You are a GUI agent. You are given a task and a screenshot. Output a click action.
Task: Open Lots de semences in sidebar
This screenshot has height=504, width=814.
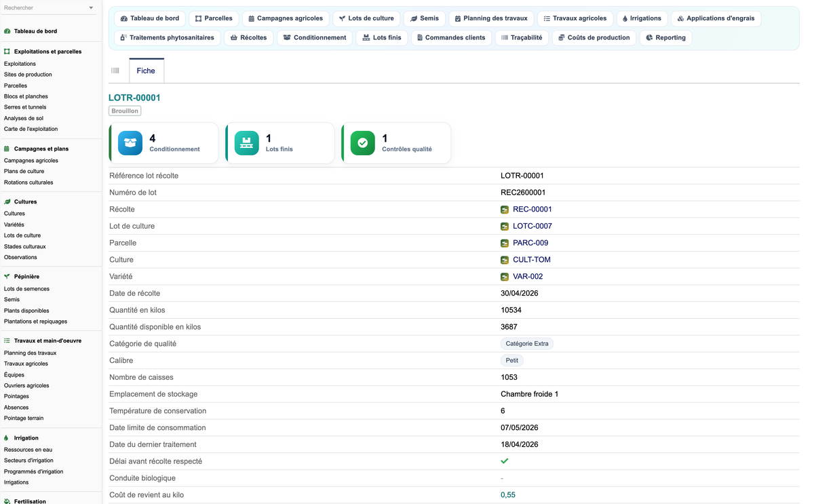click(x=26, y=289)
